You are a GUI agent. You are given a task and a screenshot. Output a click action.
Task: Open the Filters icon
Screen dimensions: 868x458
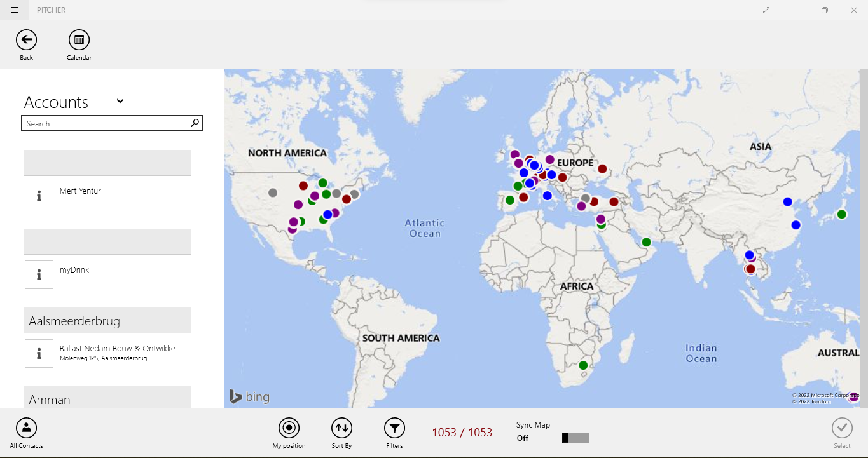(394, 428)
